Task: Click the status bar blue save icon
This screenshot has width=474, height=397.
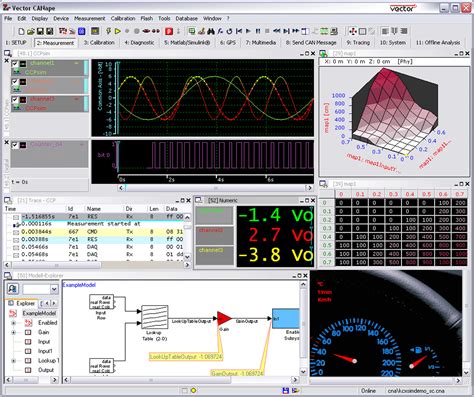Action: 285,390
